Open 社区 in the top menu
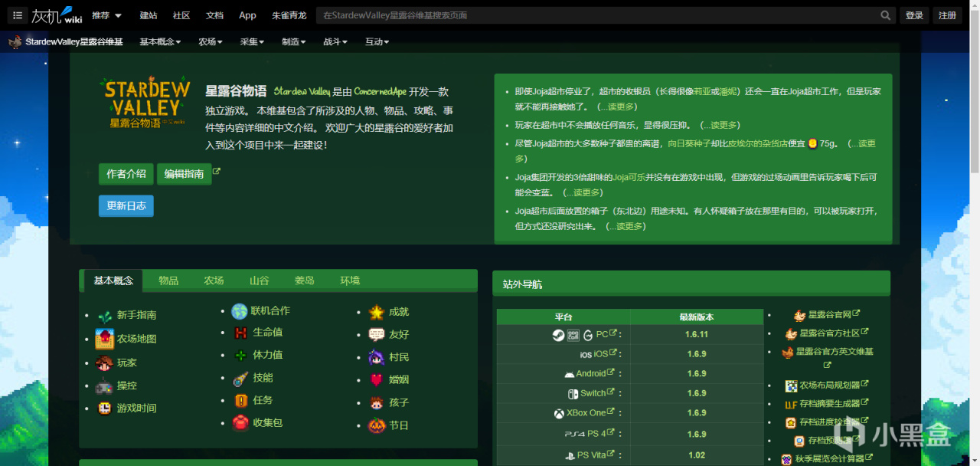Image resolution: width=980 pixels, height=466 pixels. click(x=181, y=15)
